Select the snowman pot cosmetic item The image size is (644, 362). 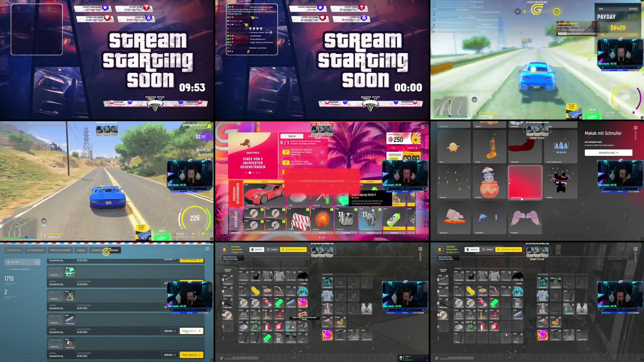click(x=489, y=182)
